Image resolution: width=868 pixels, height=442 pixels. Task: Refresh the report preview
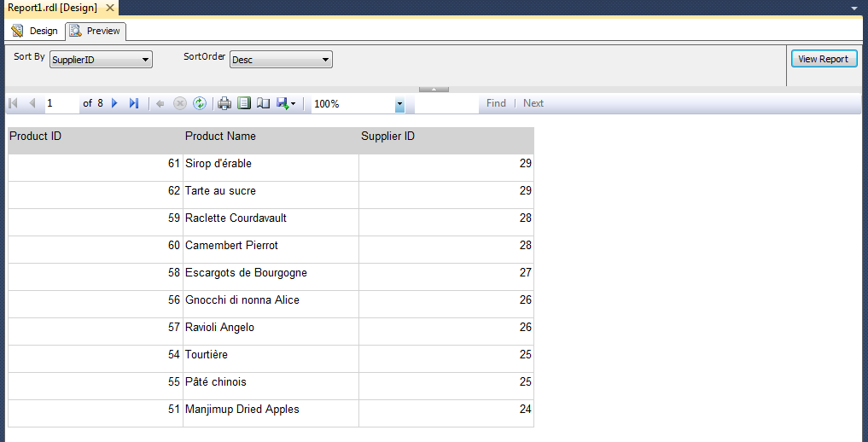[199, 103]
